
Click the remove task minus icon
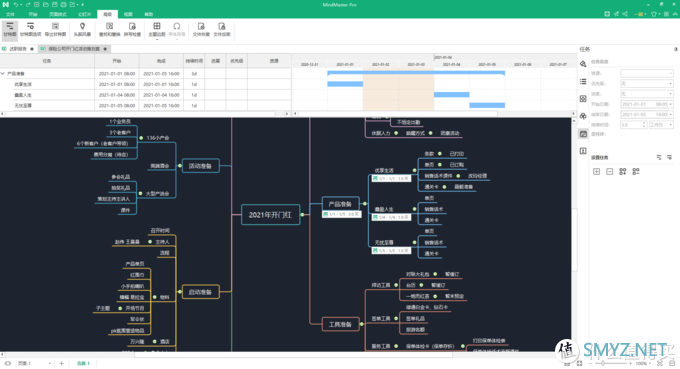point(609,172)
